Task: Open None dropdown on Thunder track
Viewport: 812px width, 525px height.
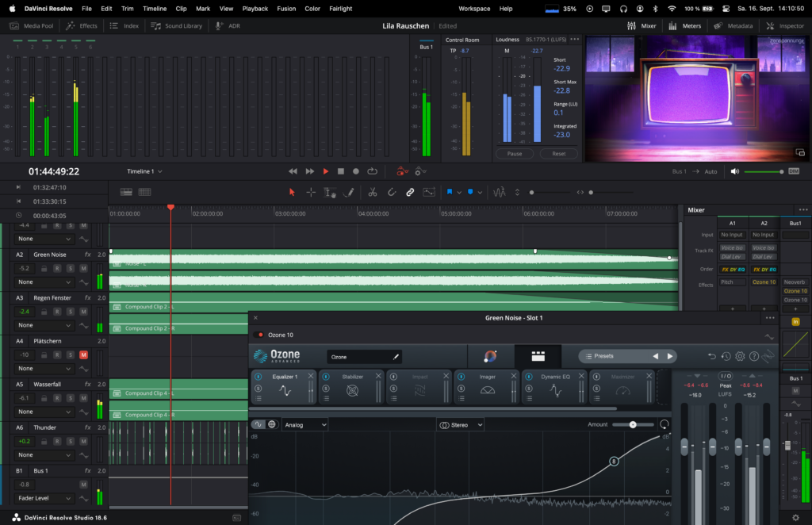Action: (x=44, y=455)
